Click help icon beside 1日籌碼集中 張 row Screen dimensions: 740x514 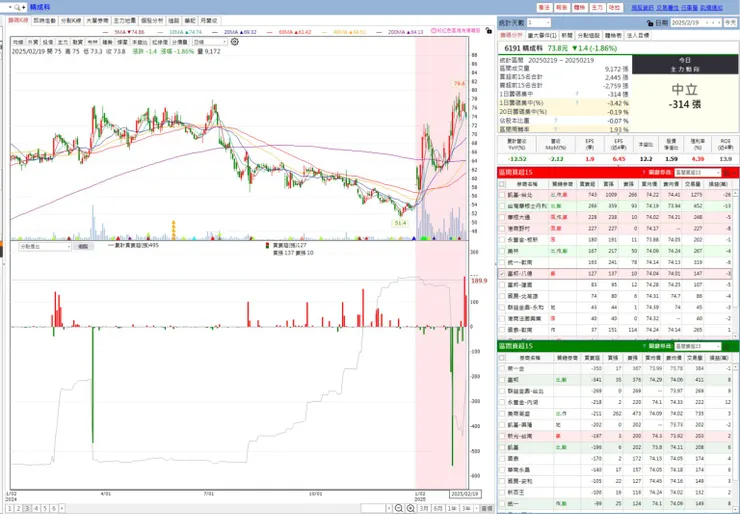pos(577,94)
